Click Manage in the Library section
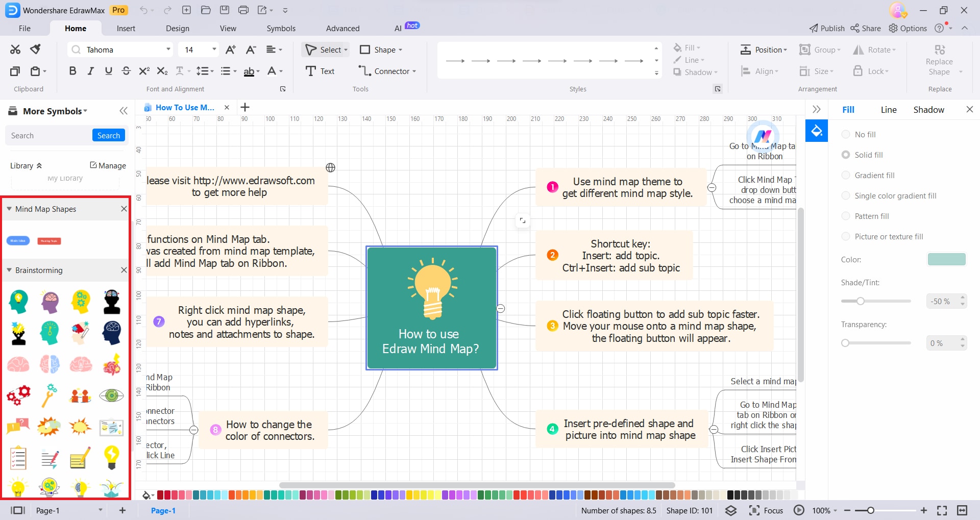This screenshot has height=520, width=980. (108, 165)
